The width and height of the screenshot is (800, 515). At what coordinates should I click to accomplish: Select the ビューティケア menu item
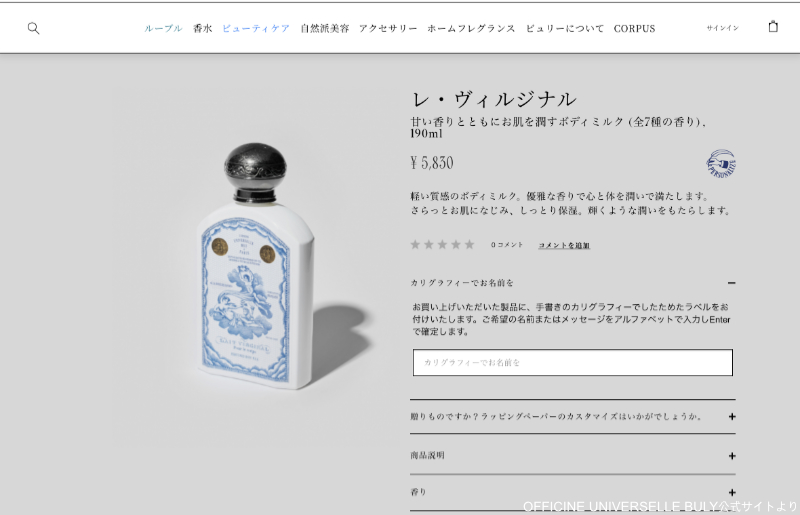pyautogui.click(x=256, y=29)
